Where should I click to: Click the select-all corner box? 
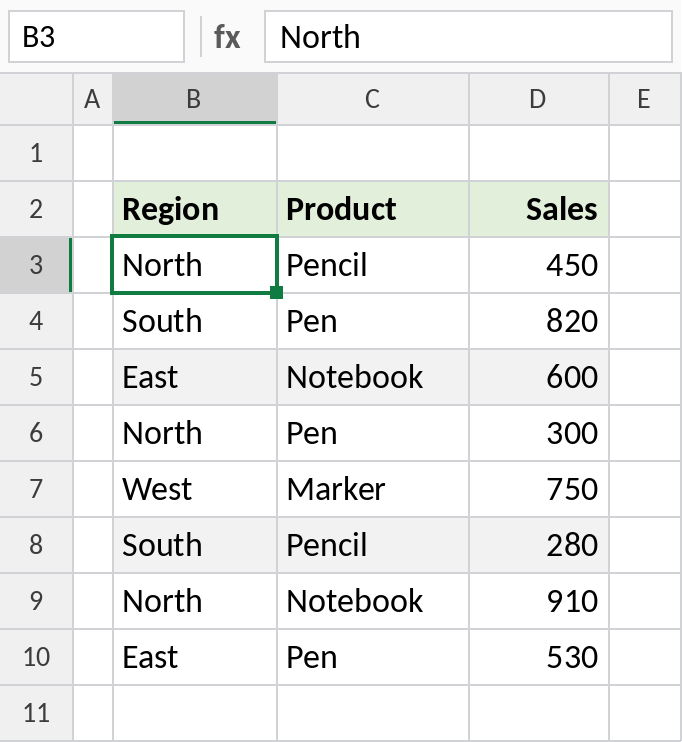(36, 99)
